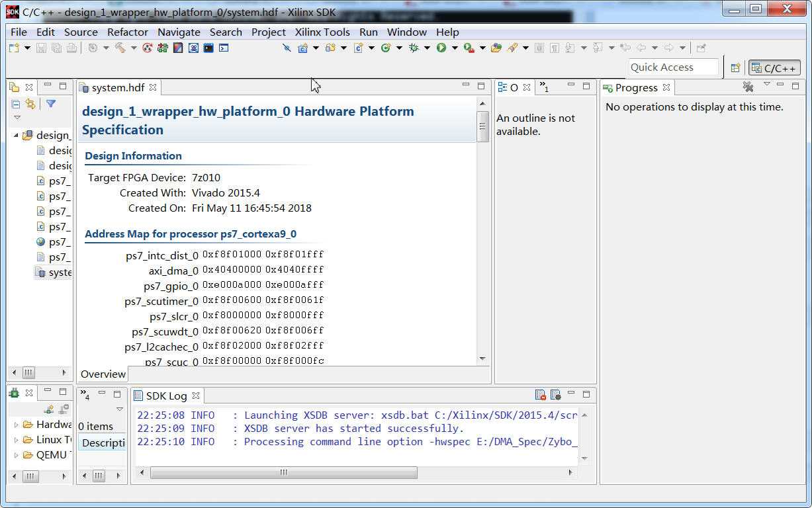Viewport: 812px width, 508px height.
Task: Click the blue bug-box toolbar icon
Action: [x=193, y=48]
